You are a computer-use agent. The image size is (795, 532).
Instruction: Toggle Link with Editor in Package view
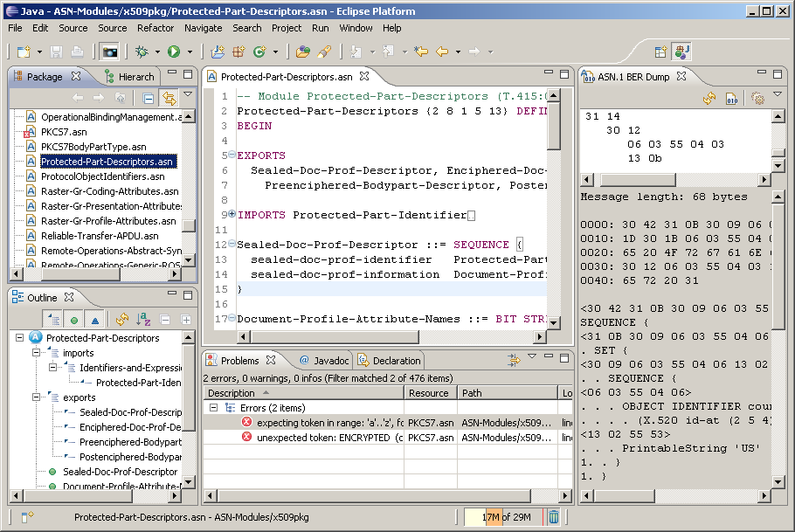(x=169, y=99)
